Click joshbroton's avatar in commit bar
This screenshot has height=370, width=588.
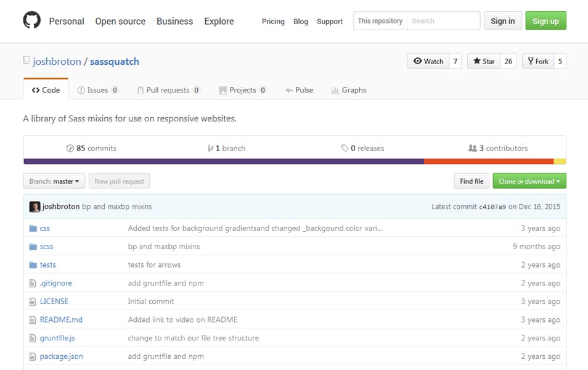35,207
